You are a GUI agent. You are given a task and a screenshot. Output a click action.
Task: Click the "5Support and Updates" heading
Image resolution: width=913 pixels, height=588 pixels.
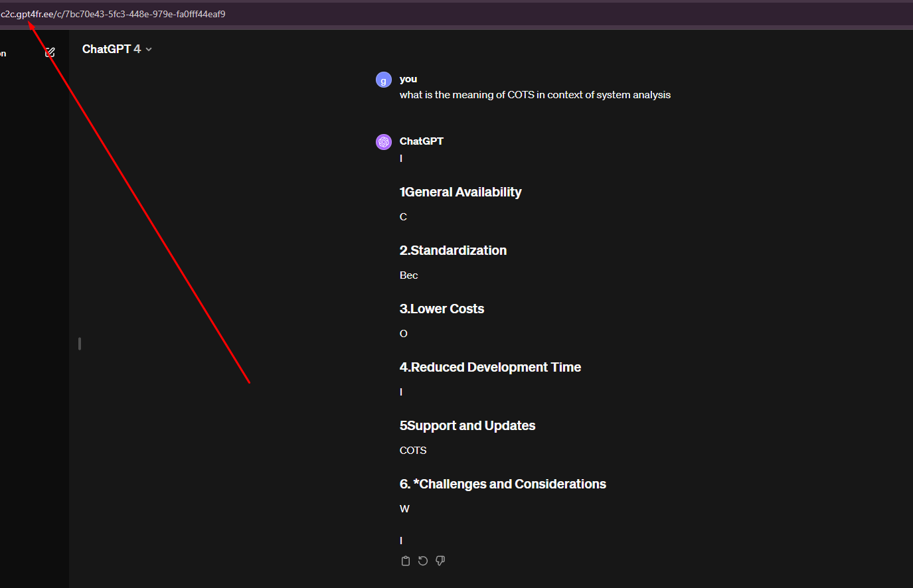pos(467,426)
